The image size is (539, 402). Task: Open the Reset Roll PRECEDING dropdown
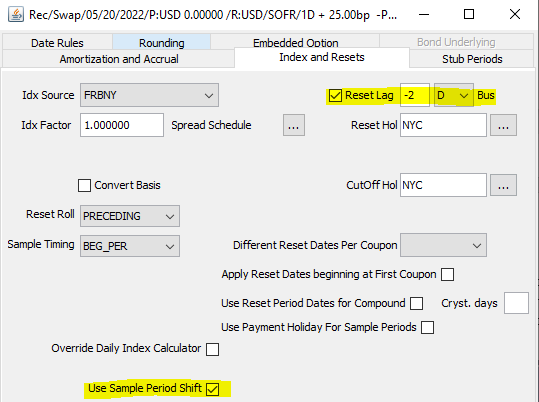pyautogui.click(x=130, y=216)
